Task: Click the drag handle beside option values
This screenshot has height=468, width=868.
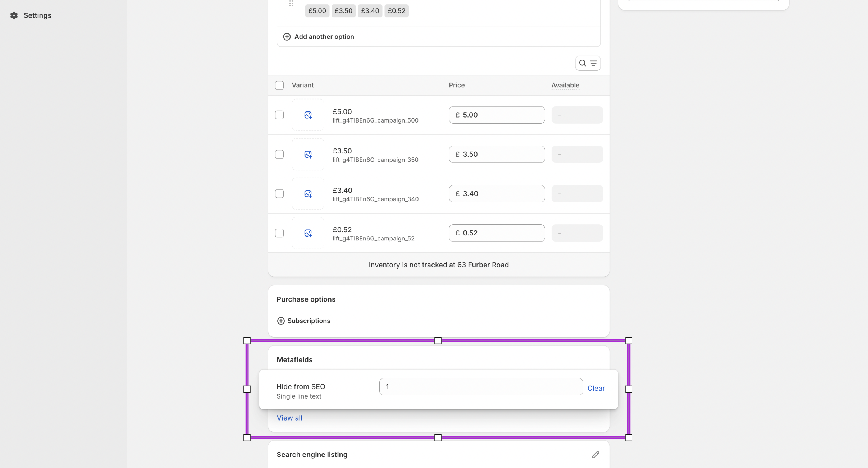Action: click(291, 4)
